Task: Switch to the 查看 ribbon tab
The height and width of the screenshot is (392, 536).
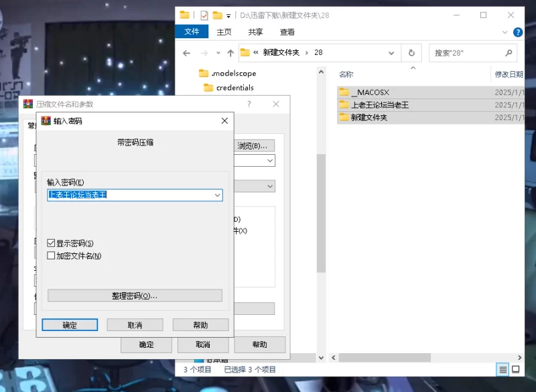Action: (x=287, y=32)
